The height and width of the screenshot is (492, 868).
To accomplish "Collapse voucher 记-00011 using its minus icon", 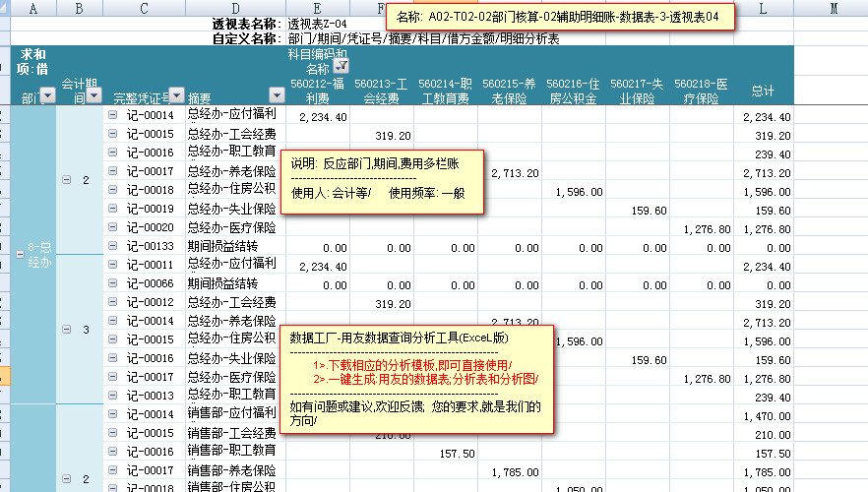I will tap(113, 265).
